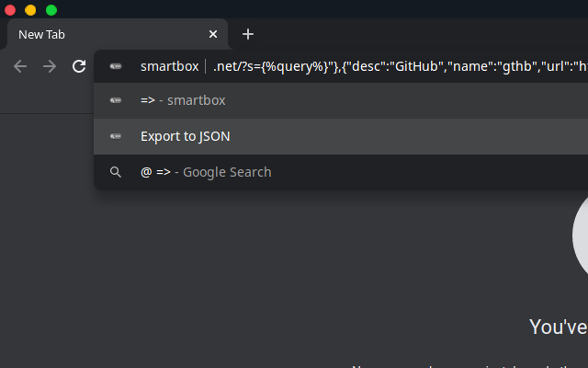The image size is (588, 368).
Task: Click into the address bar JSON text
Action: pyautogui.click(x=401, y=66)
